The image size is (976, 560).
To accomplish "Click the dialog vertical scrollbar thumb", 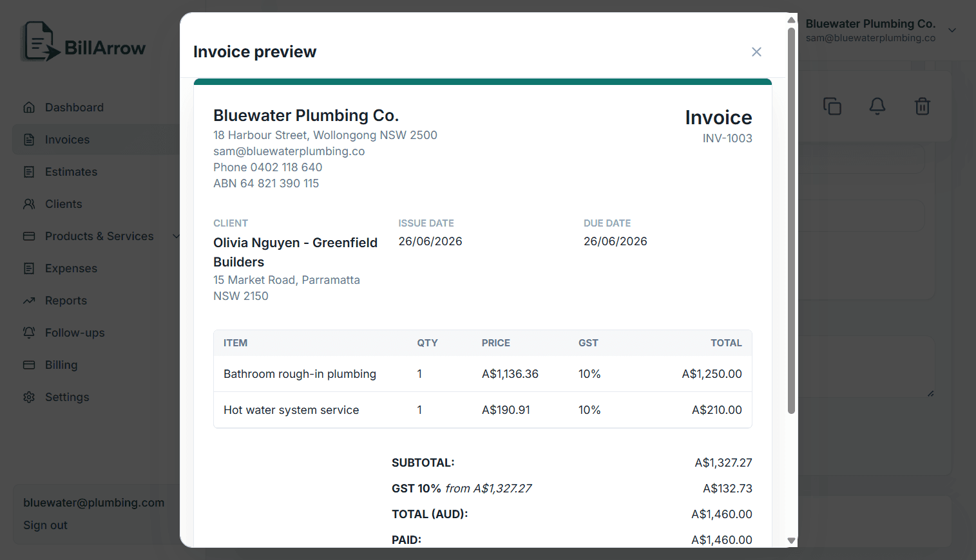I will tap(792, 220).
